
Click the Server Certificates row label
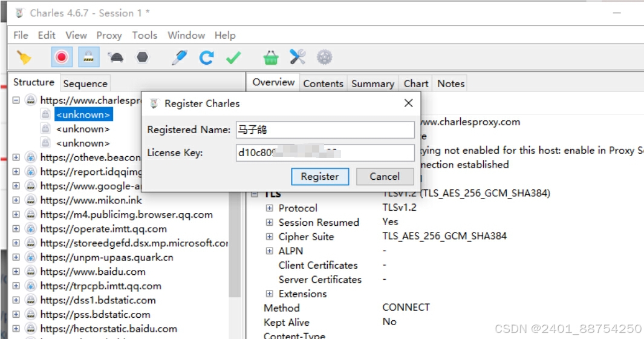coord(320,280)
